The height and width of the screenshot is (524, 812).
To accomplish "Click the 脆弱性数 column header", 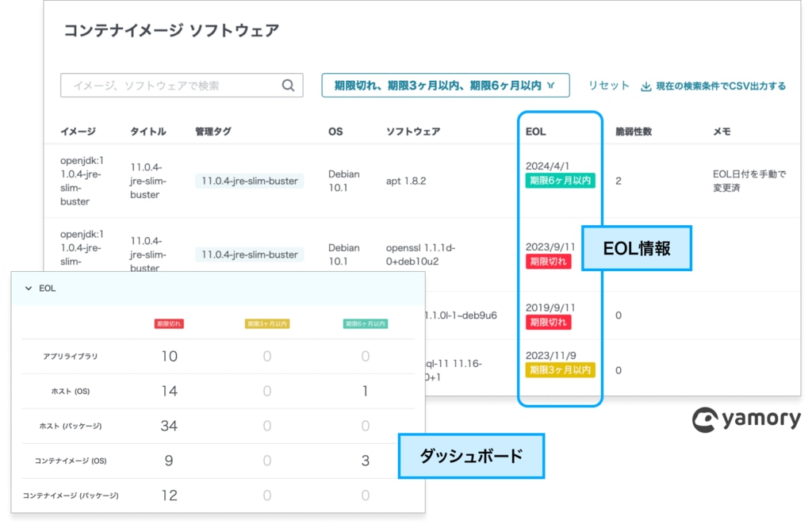I will [x=633, y=132].
